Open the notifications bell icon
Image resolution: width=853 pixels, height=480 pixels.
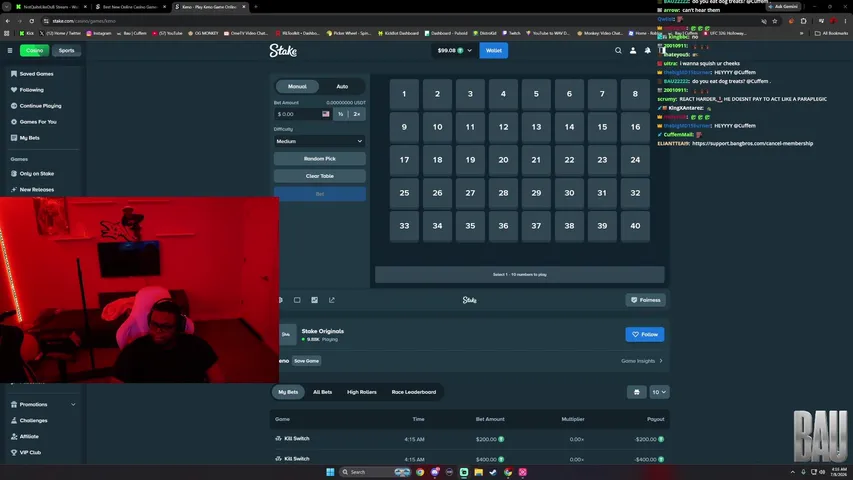point(647,51)
